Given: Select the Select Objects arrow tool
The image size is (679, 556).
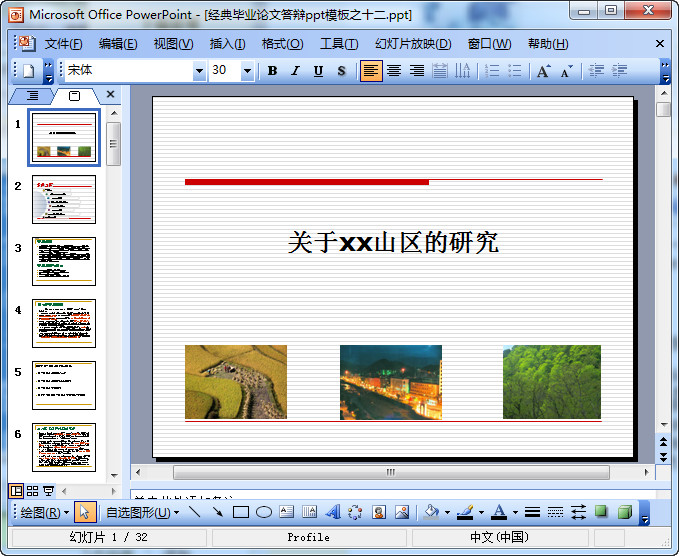Looking at the screenshot, I should (x=84, y=512).
